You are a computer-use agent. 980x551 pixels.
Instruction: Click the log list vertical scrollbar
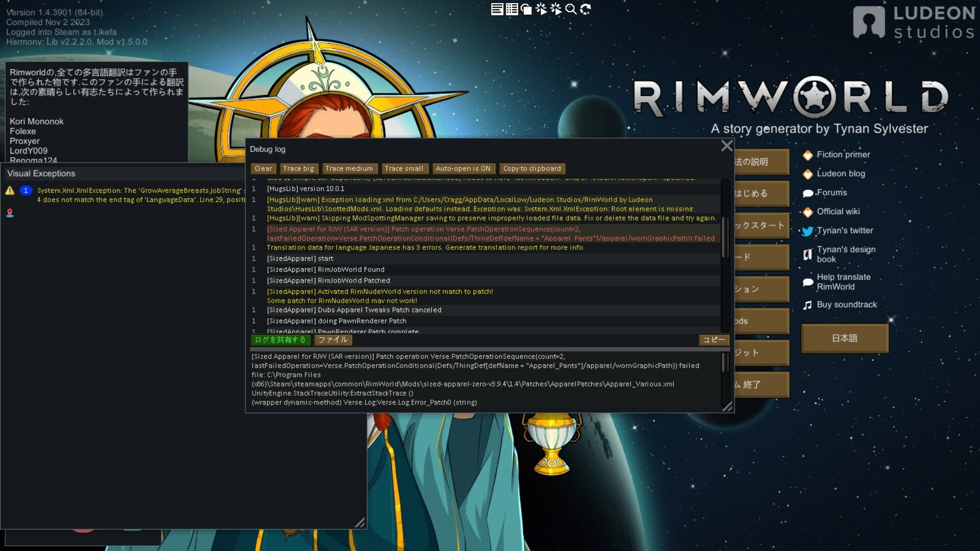pos(725,237)
